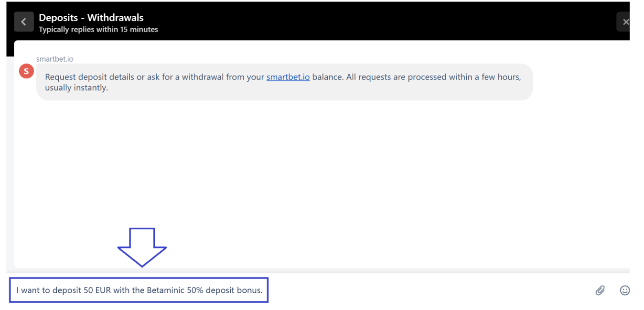Viewport: 644px width, 310px height.
Task: Click 'usually instantly.' in the message bubble
Action: pyautogui.click(x=76, y=88)
